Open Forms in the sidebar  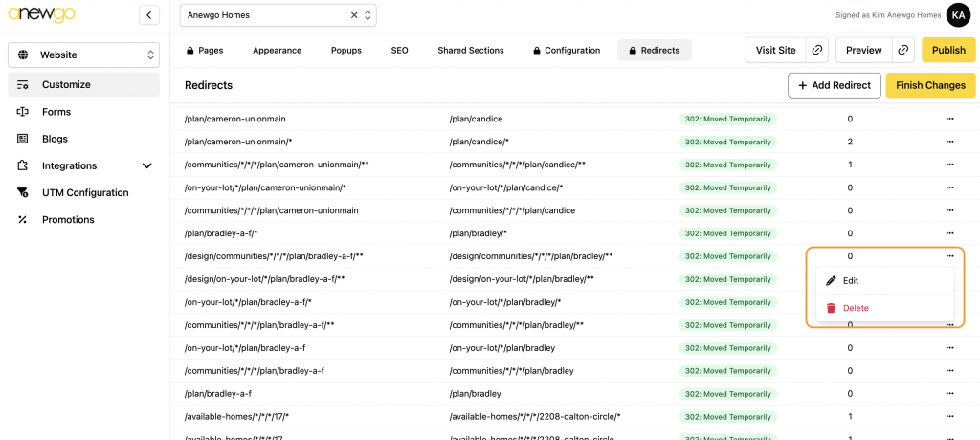(x=56, y=112)
